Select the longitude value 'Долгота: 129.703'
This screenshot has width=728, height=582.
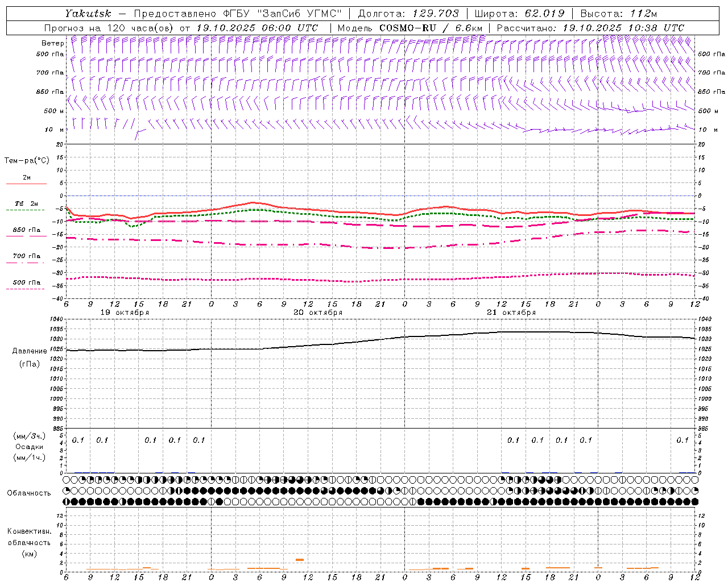pos(408,14)
